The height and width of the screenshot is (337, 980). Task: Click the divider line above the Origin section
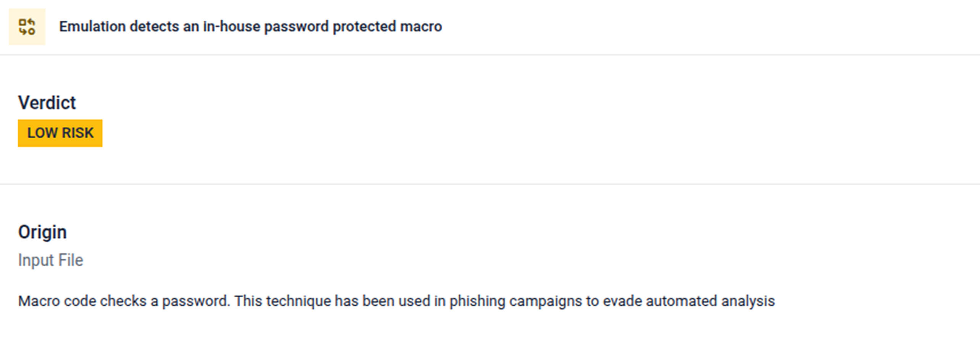click(x=490, y=184)
